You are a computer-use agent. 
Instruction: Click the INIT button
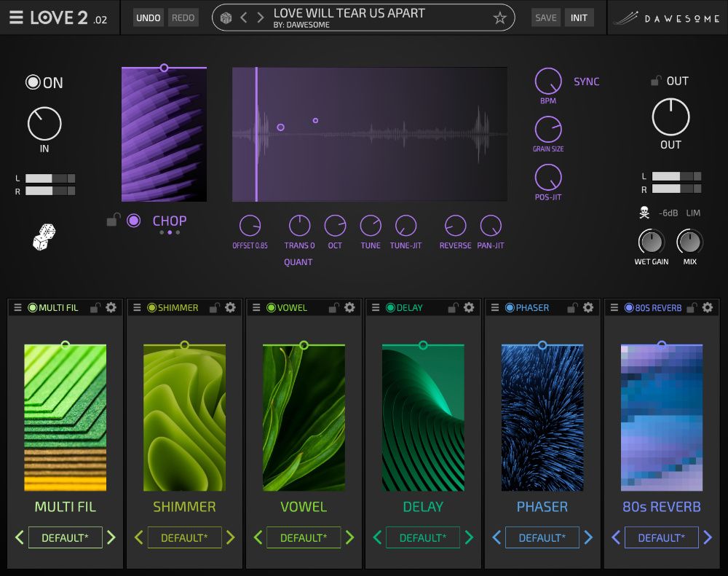[579, 17]
